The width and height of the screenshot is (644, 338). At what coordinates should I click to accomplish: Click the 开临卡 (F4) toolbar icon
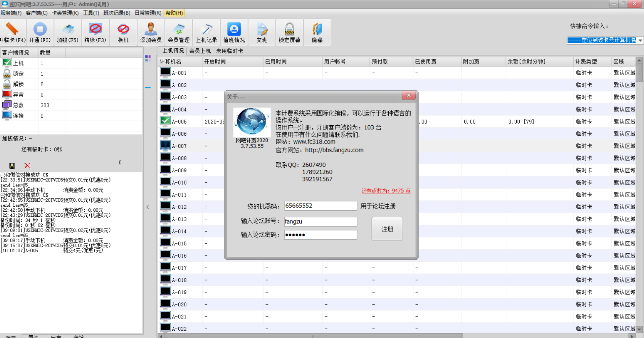tap(12, 32)
